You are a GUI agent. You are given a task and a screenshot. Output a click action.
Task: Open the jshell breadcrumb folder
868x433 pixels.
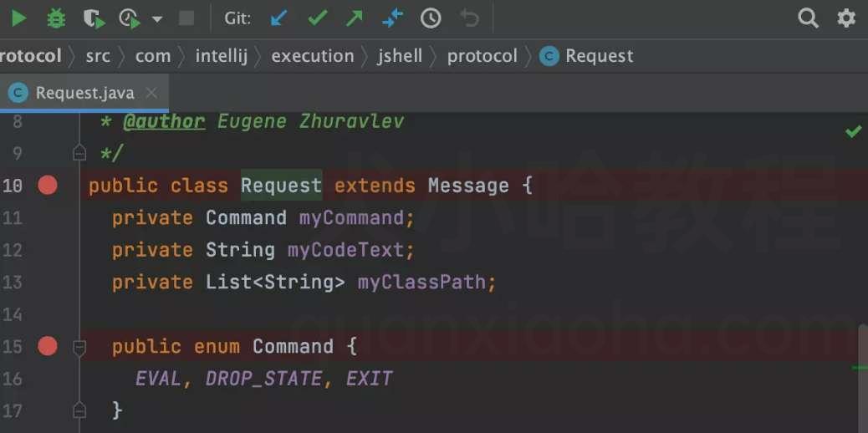(400, 56)
